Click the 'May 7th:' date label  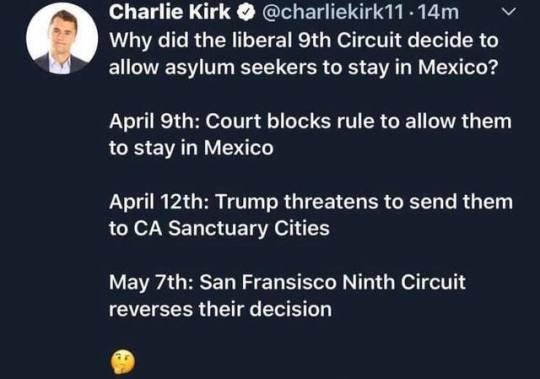(151, 282)
